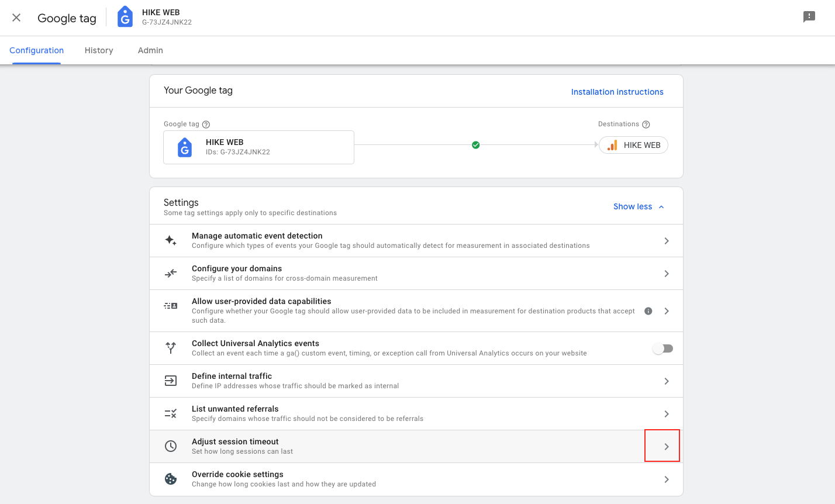Click 'Manage automatic event detection' title
The width and height of the screenshot is (835, 504).
[257, 236]
